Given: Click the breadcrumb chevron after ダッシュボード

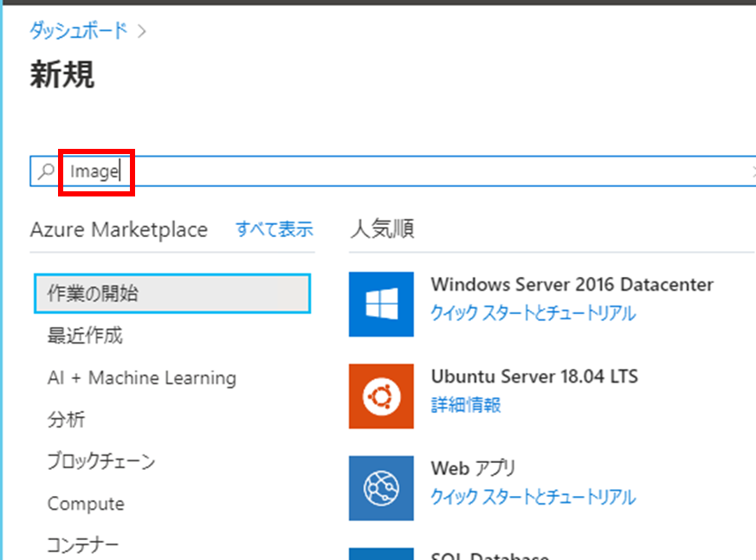Looking at the screenshot, I should [142, 32].
